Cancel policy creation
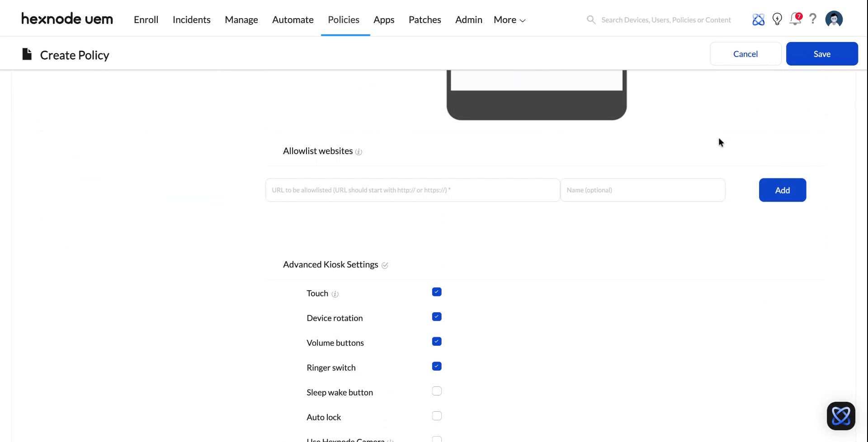The width and height of the screenshot is (868, 442). (745, 53)
